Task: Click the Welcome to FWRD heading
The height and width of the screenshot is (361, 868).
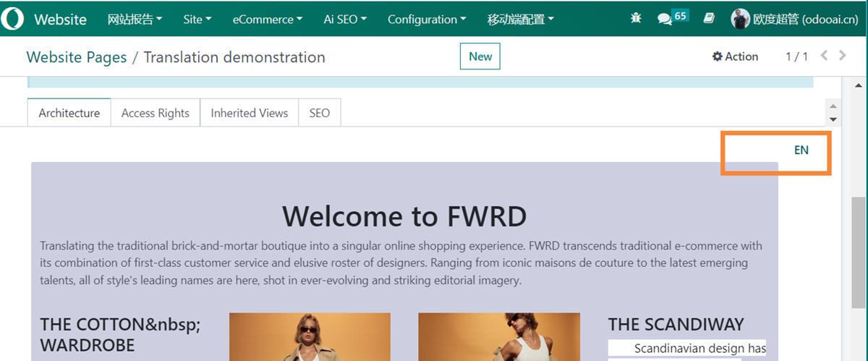Action: [404, 216]
